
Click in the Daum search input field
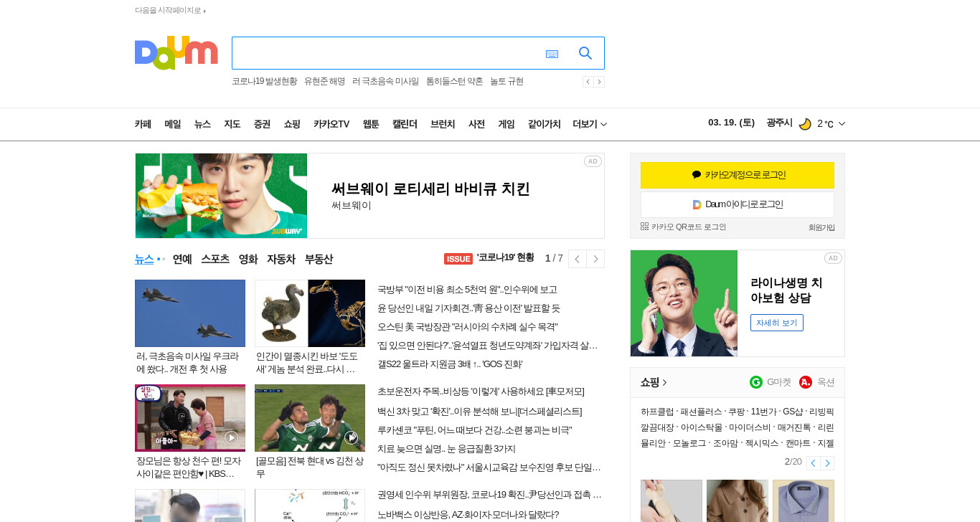click(387, 53)
